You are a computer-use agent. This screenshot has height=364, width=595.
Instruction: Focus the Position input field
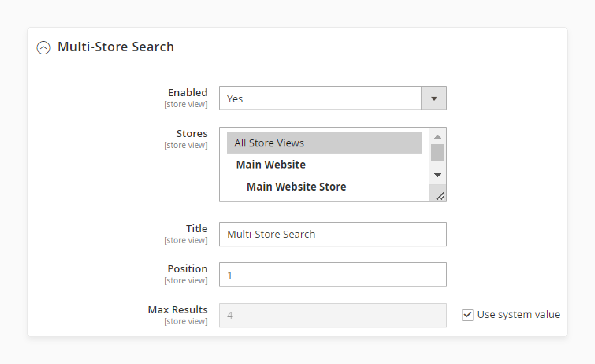333,274
